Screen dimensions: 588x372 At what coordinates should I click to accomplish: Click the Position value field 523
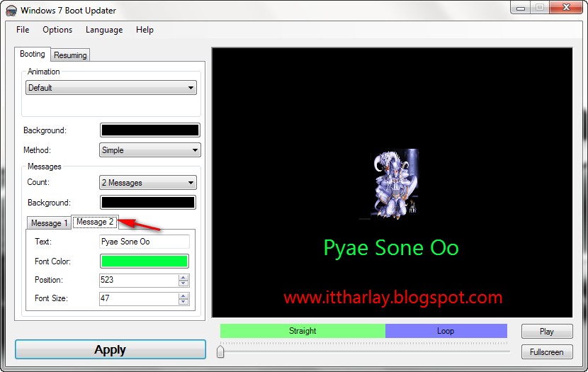(x=139, y=280)
